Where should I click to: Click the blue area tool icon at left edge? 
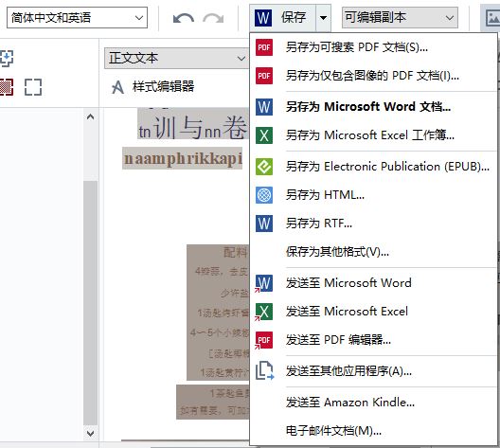[7, 59]
